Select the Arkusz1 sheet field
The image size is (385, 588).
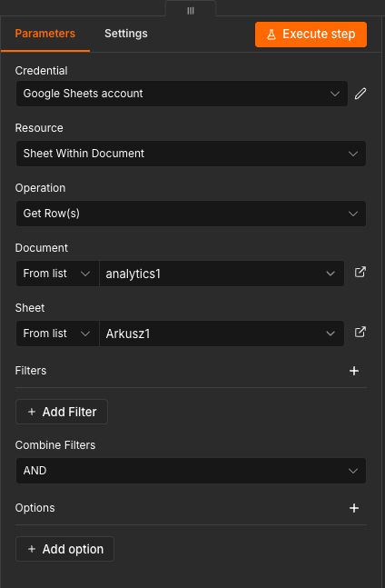pos(222,334)
